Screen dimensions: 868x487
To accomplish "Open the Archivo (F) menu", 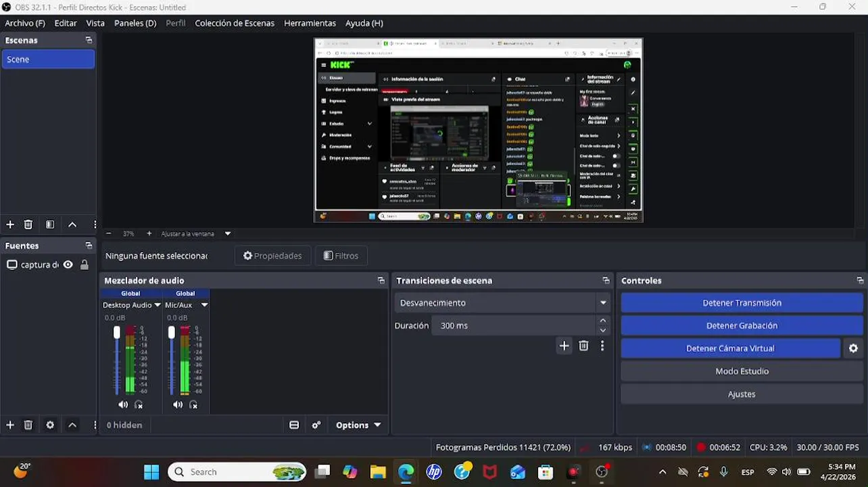I will [x=25, y=23].
